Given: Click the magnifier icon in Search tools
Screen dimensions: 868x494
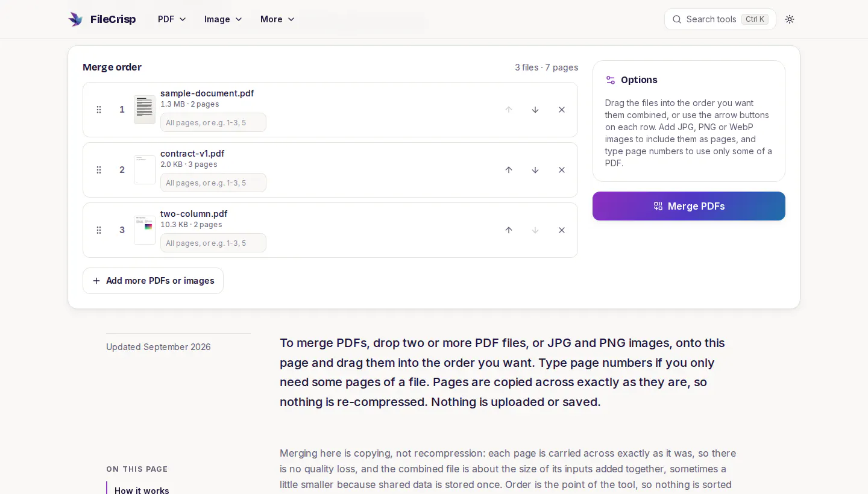Looking at the screenshot, I should coord(677,19).
